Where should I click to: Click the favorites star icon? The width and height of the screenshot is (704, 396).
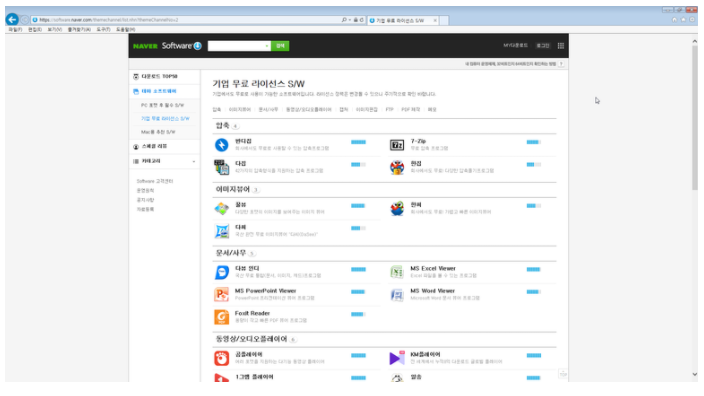(x=683, y=20)
